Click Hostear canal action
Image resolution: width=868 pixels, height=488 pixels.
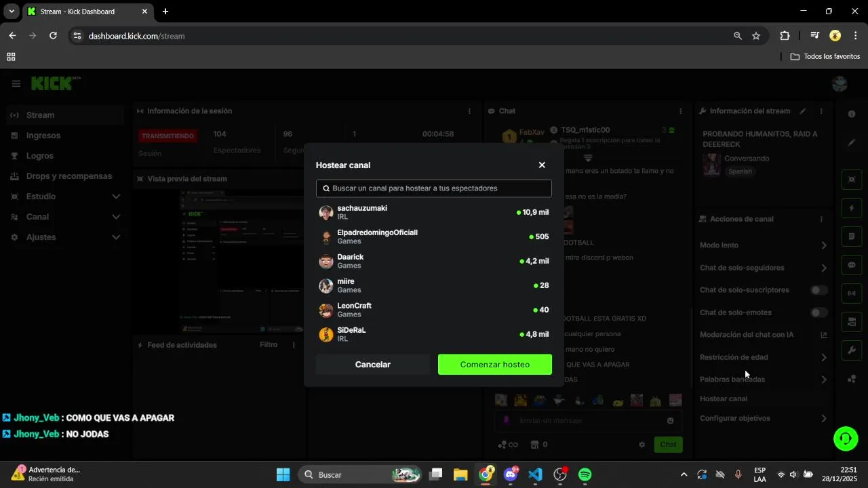pos(724,399)
